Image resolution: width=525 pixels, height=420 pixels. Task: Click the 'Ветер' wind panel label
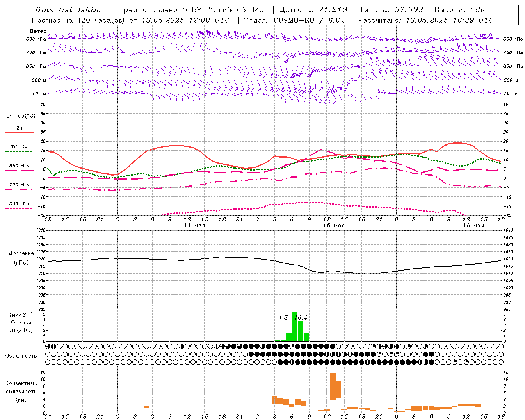point(38,31)
